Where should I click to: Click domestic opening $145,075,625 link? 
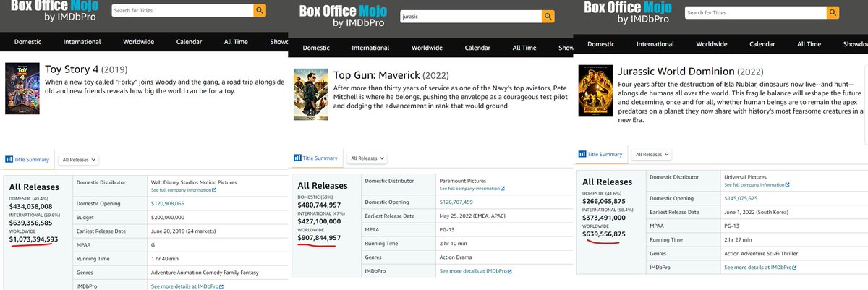click(x=741, y=198)
